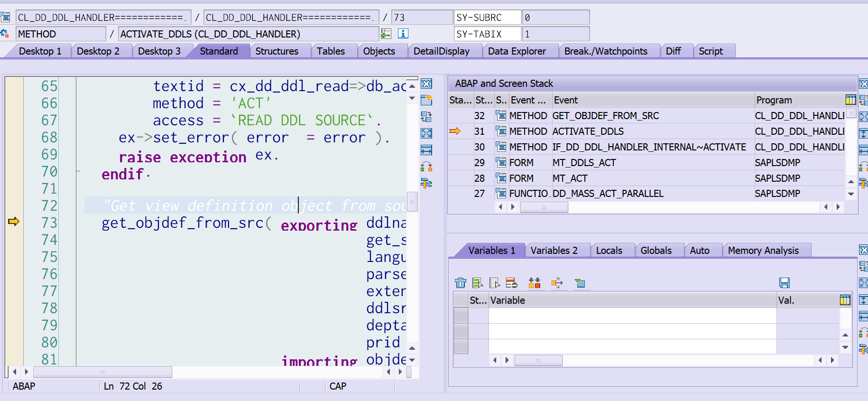Click the stack icon in DD_MASS_ACT_PARALLEL row
The width and height of the screenshot is (868, 401).
point(501,193)
